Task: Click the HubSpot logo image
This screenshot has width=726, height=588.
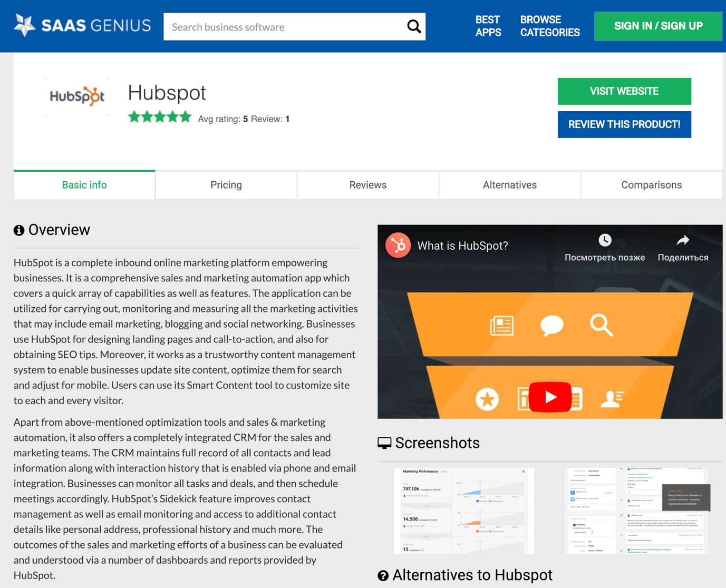Action: click(77, 96)
